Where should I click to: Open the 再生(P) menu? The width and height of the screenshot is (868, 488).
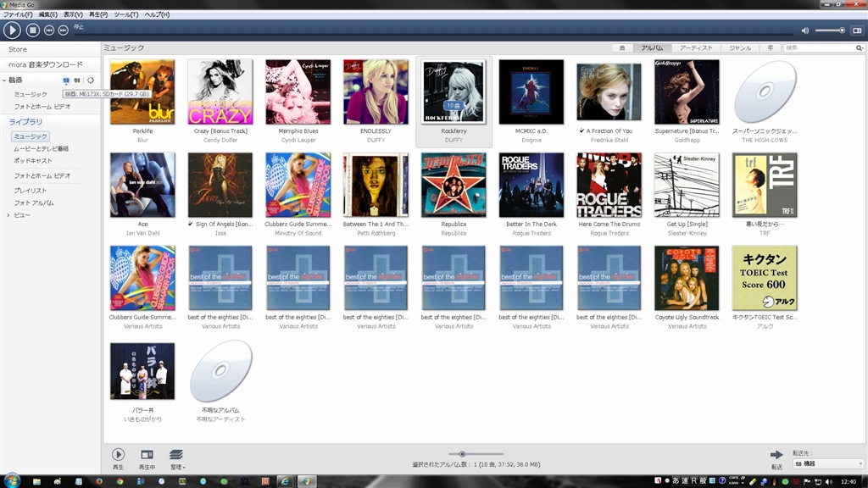pos(98,14)
